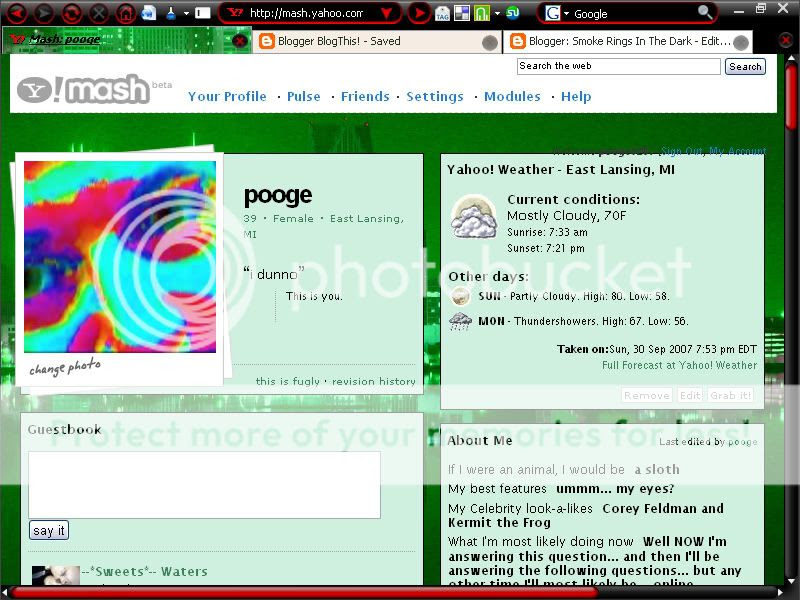The height and width of the screenshot is (600, 800).
Task: Click the scroll down arrow at bottom right
Action: [x=791, y=581]
